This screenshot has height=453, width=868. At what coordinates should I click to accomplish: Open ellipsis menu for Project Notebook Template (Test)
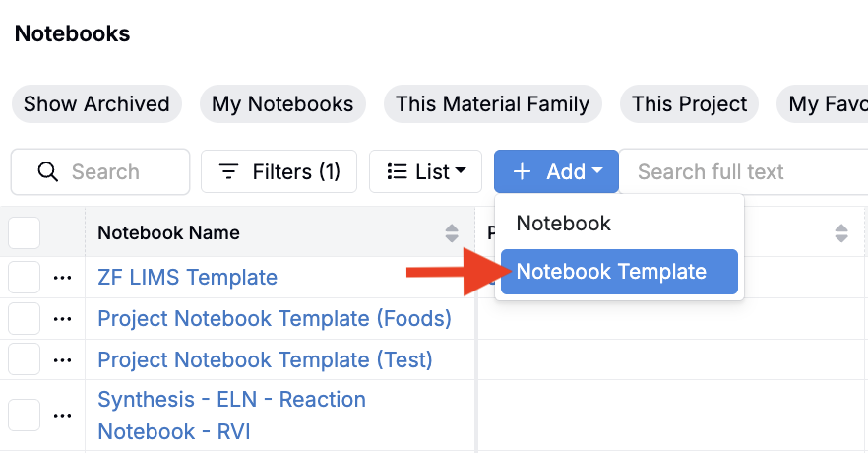tap(63, 359)
